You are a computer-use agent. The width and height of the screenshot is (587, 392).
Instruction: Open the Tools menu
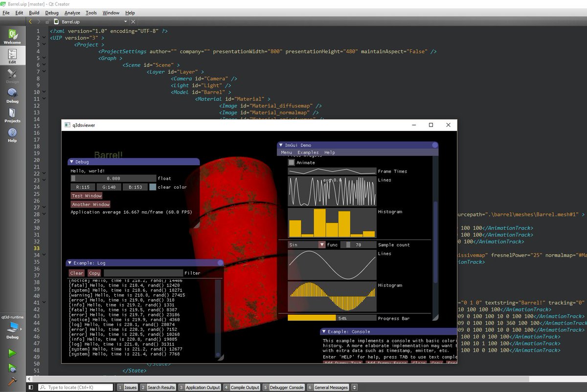91,13
